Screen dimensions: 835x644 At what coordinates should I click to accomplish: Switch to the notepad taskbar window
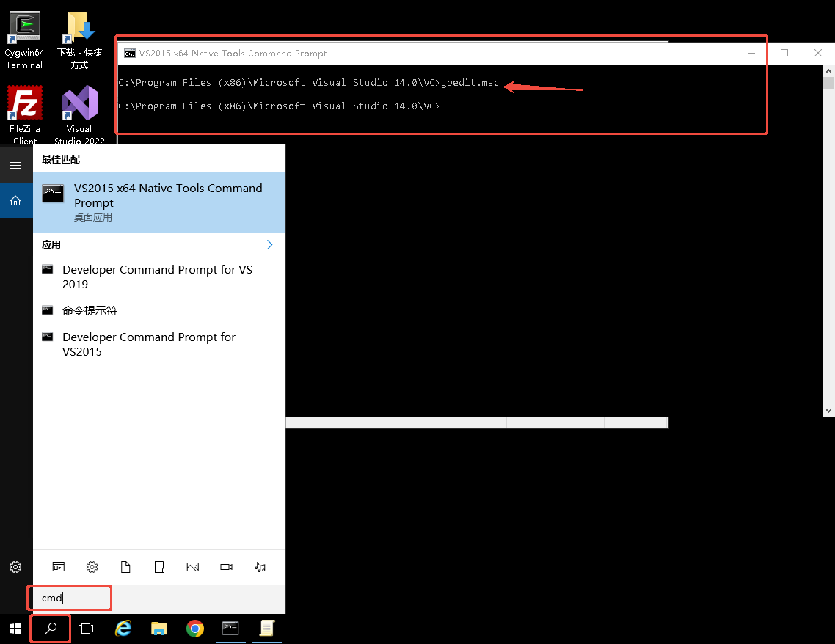[267, 629]
